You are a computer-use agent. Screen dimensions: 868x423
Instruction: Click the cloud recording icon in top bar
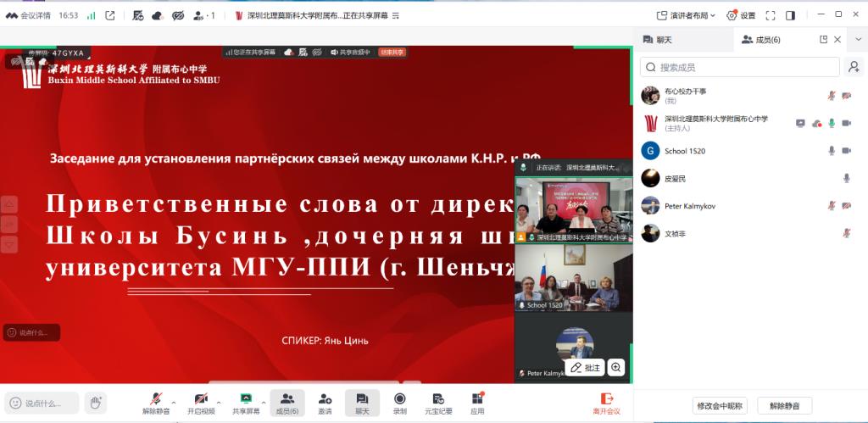click(158, 15)
